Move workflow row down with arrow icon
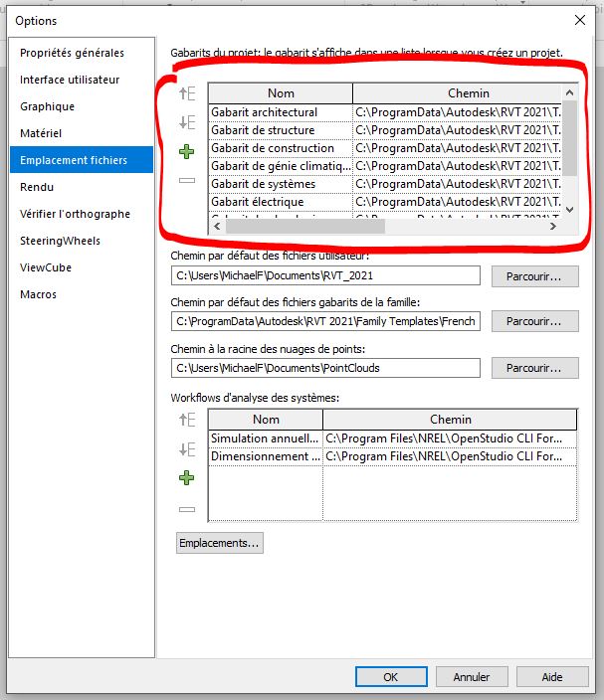The width and height of the screenshot is (604, 700). click(187, 449)
